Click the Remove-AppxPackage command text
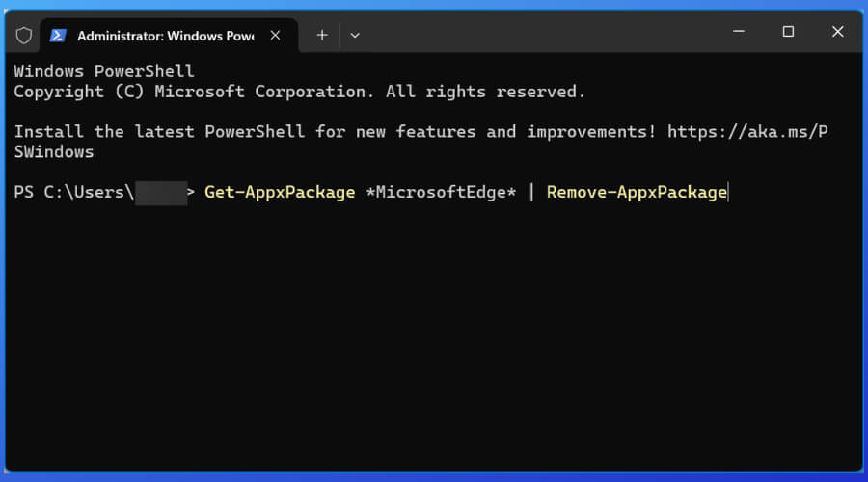Image resolution: width=868 pixels, height=482 pixels. click(637, 192)
